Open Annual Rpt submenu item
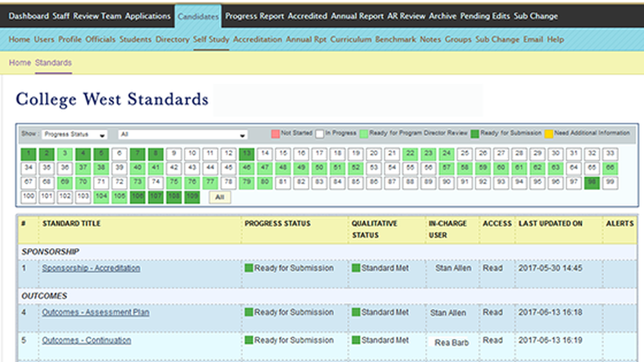This screenshot has height=362, width=644. (306, 39)
